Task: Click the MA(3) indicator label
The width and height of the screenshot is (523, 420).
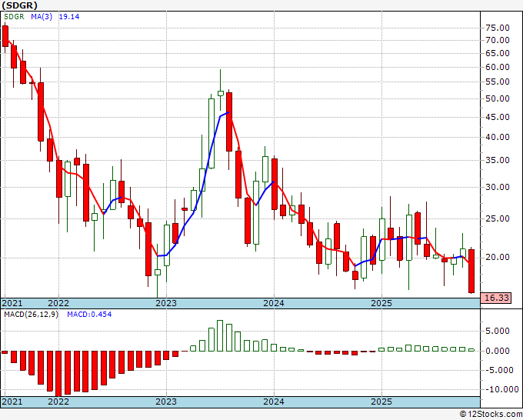Action: 42,17
